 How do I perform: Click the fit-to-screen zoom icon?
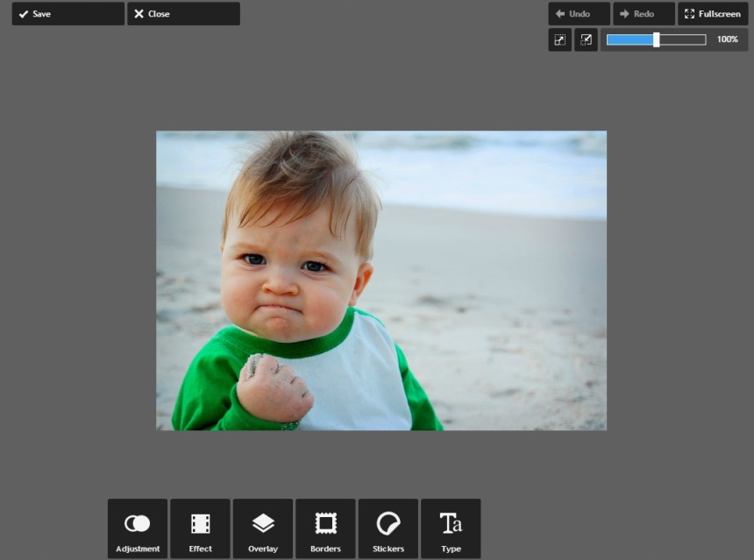click(560, 39)
